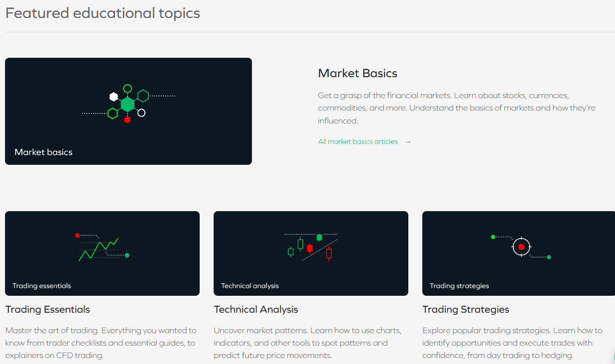Click the Trading essentials caption inside the card
Screen dimensions: 615x364
coord(42,286)
